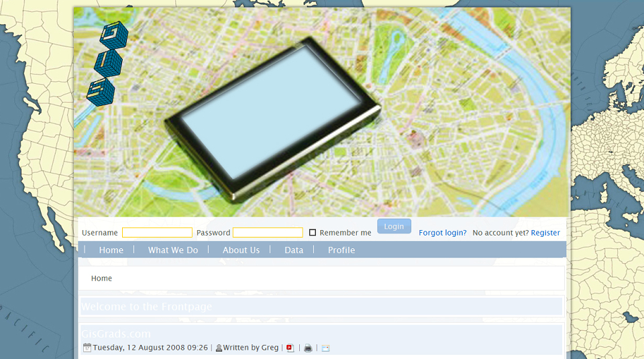This screenshot has height=359, width=644.
Task: Select the Data menu item
Action: 294,250
